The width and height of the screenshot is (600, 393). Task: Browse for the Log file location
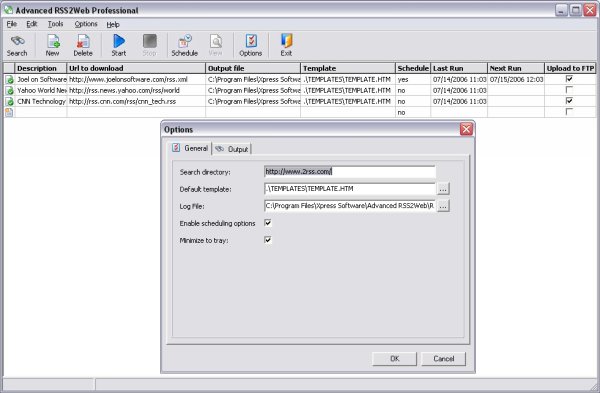click(x=443, y=206)
